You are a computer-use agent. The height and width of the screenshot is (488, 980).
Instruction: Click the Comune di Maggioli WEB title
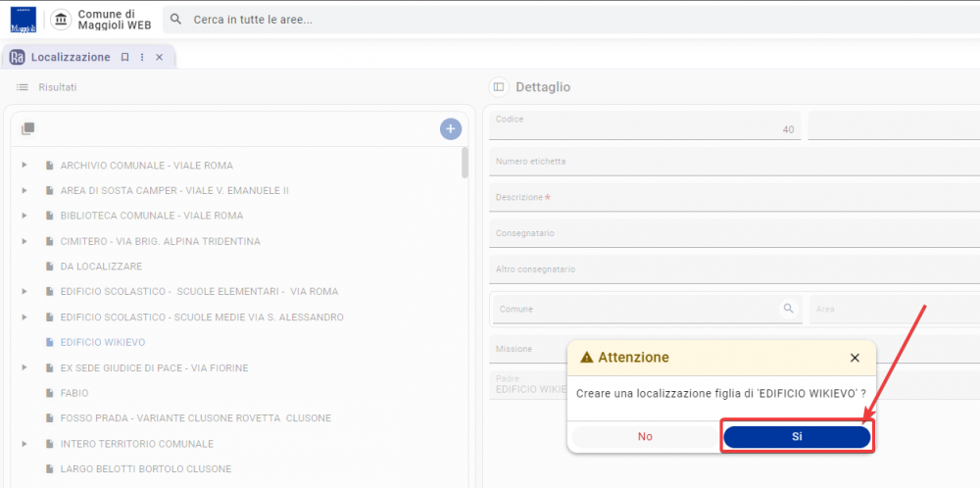pos(115,20)
